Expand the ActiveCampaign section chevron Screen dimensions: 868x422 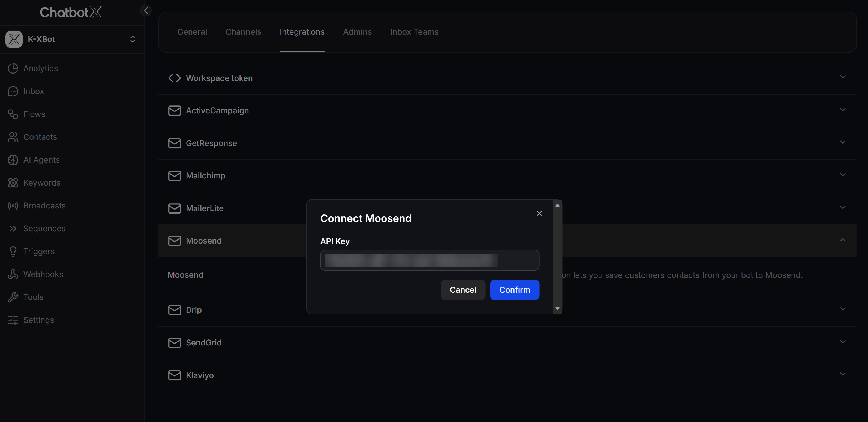(843, 109)
